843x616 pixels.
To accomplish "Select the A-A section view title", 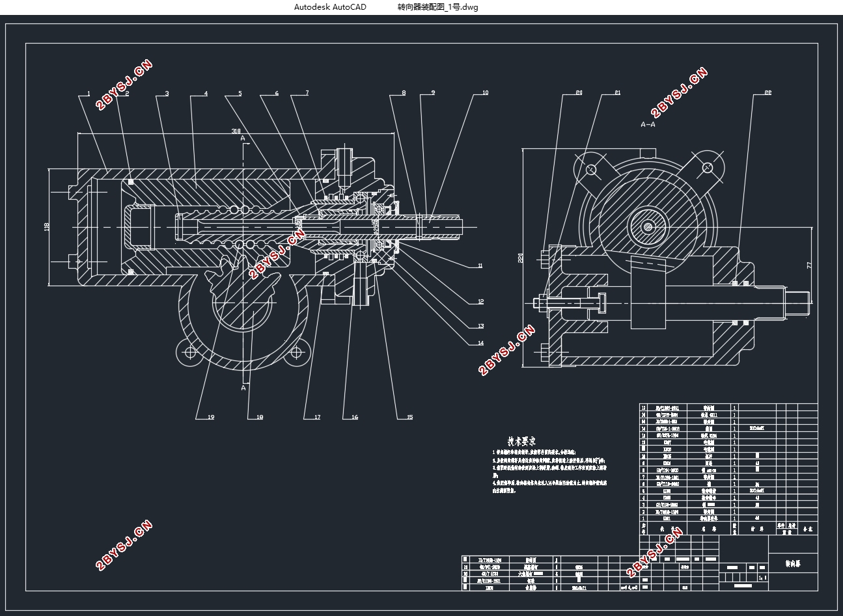I will tap(648, 124).
